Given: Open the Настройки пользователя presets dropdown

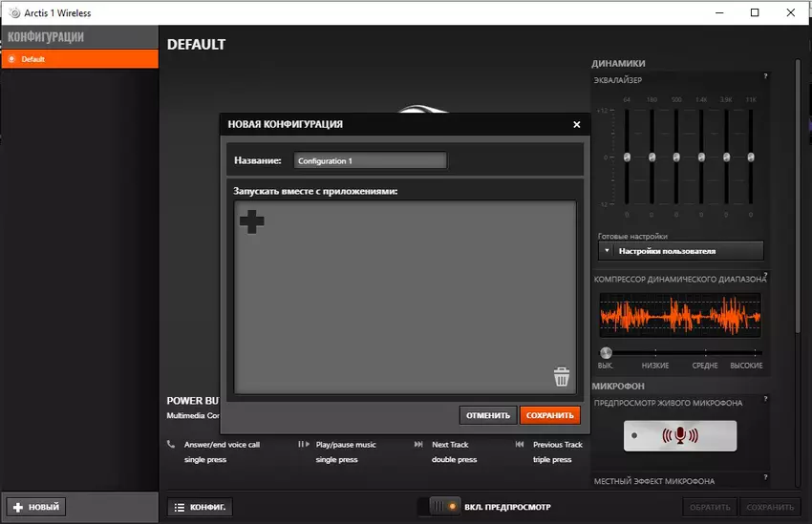Looking at the screenshot, I should [x=680, y=251].
